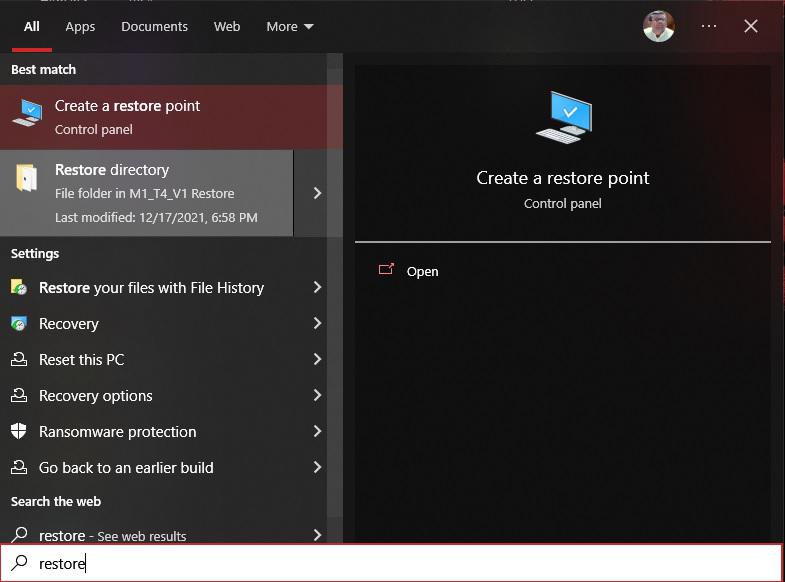Expand the Restore directory result arrow
This screenshot has width=785, height=582.
(x=317, y=193)
